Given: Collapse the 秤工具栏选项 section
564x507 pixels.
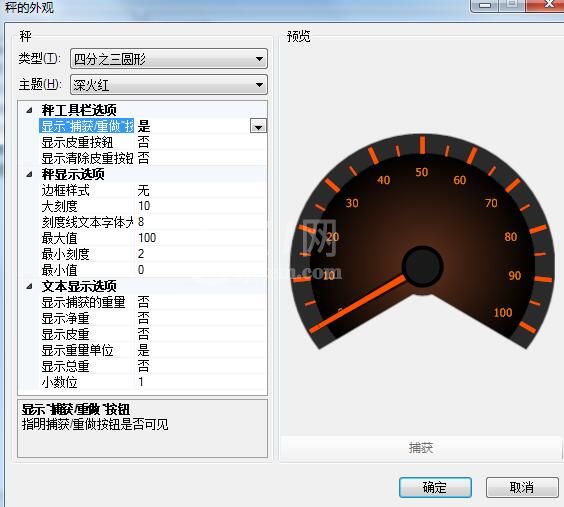Looking at the screenshot, I should pyautogui.click(x=29, y=110).
